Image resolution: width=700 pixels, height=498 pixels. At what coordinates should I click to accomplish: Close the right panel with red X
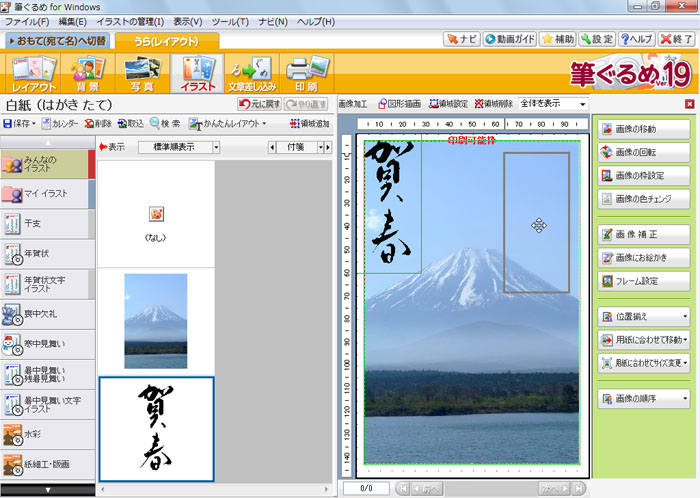pos(689,103)
